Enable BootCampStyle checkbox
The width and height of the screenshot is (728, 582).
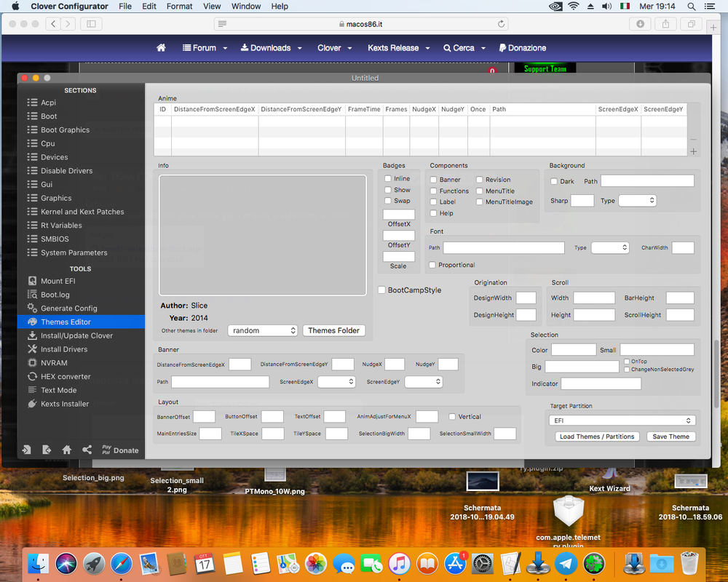point(381,290)
